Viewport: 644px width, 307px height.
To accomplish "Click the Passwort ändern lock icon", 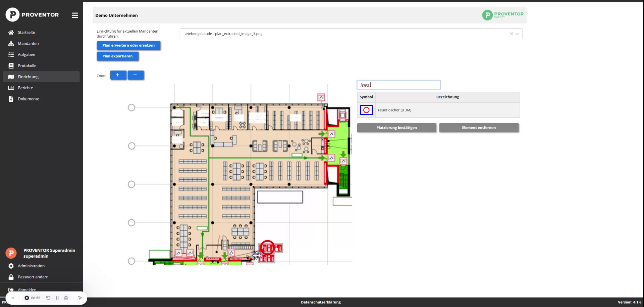I will (x=11, y=277).
